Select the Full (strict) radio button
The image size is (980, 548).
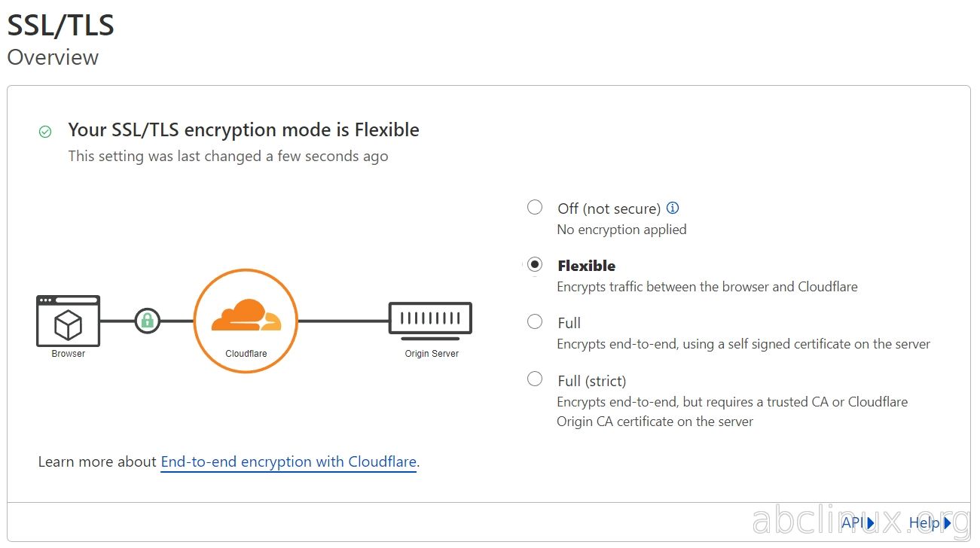point(535,379)
